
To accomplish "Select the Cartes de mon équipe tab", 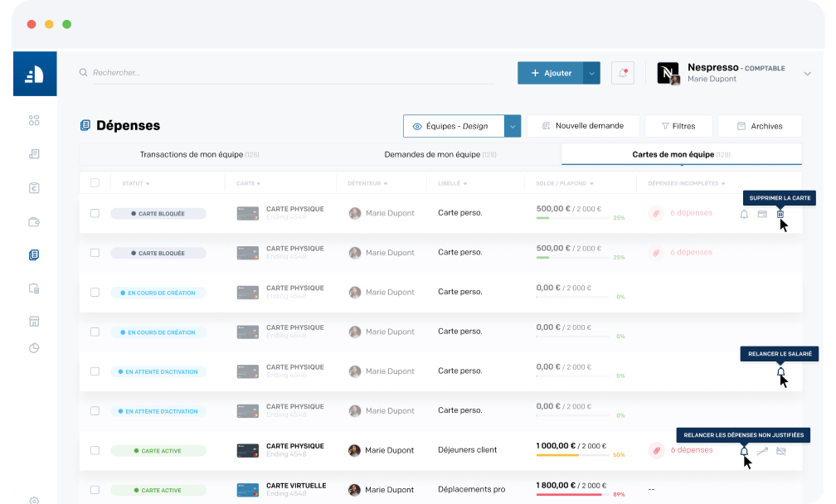I will 682,154.
